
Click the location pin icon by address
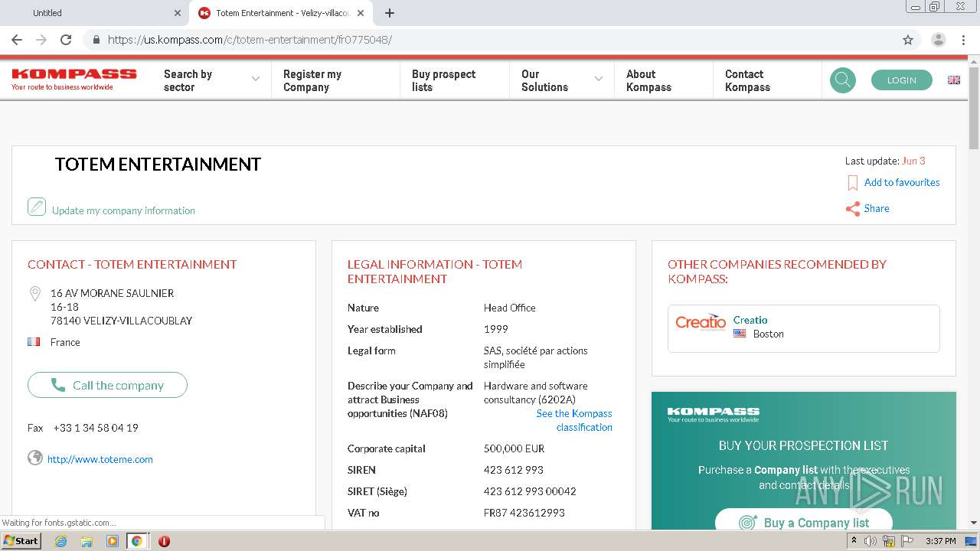click(x=34, y=293)
